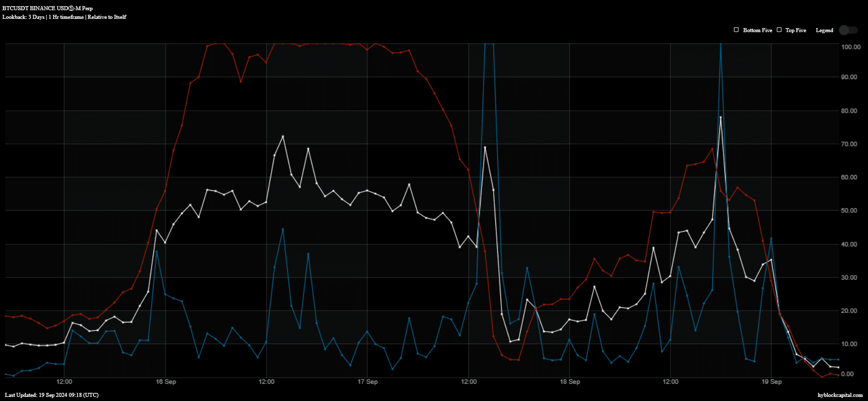This screenshot has width=868, height=401.
Task: Click the 18 Sep x-axis label
Action: pos(570,382)
